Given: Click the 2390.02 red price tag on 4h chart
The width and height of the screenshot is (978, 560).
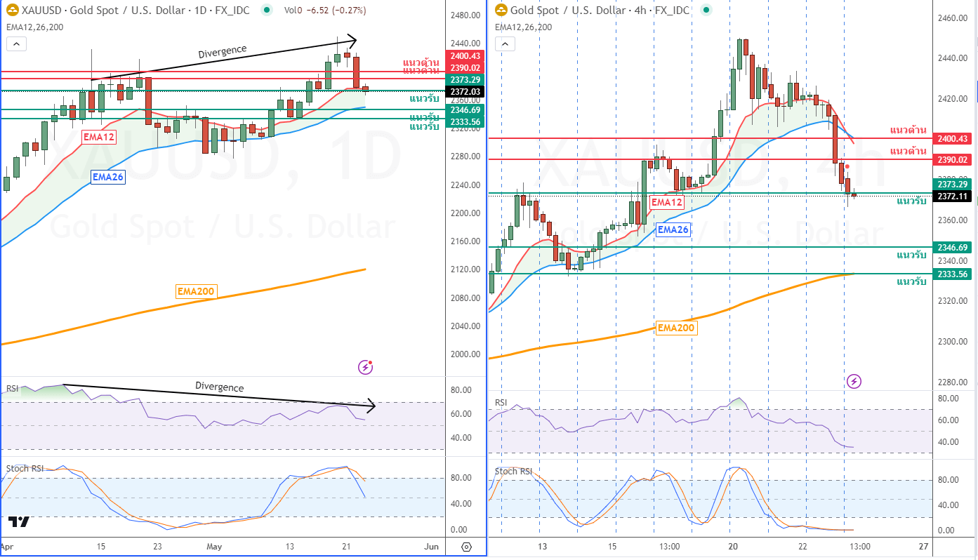Looking at the screenshot, I should click(x=952, y=159).
